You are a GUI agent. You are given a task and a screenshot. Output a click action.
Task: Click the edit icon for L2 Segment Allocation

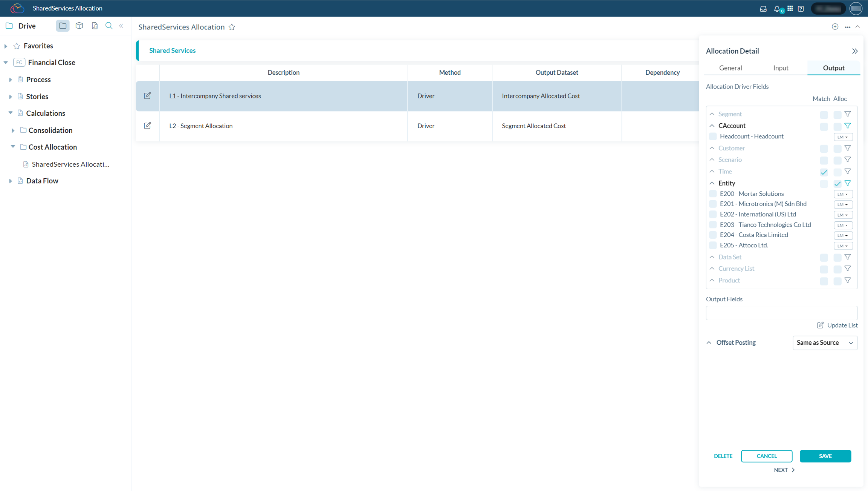pyautogui.click(x=147, y=126)
